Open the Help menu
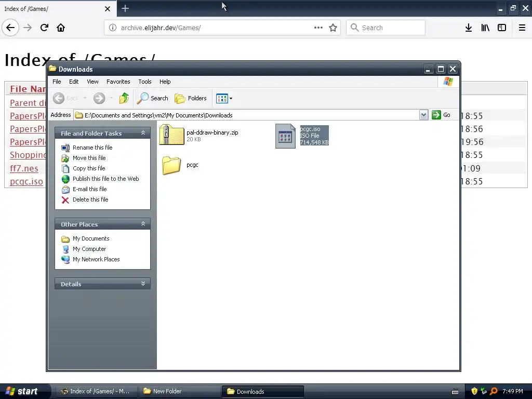The width and height of the screenshot is (532, 399). 165,82
